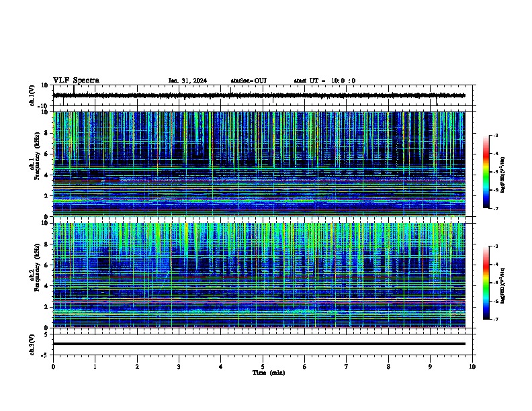Click the "-5" tick on ch.3(V) axis
Image resolution: width=532 pixels, height=411 pixels.
tap(46, 355)
